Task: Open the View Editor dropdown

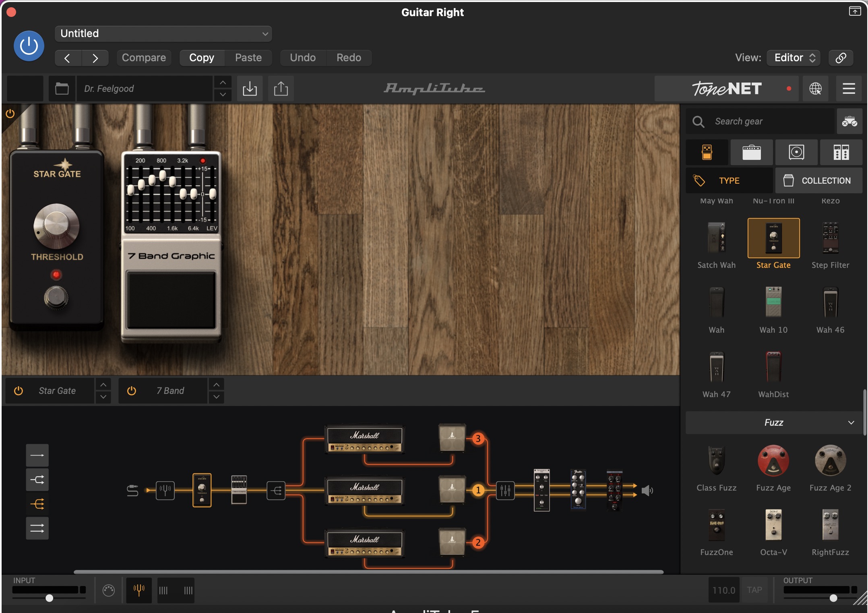Action: point(794,58)
